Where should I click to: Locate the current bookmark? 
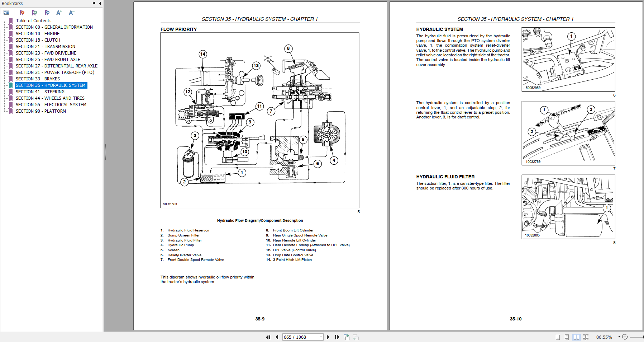[47, 12]
